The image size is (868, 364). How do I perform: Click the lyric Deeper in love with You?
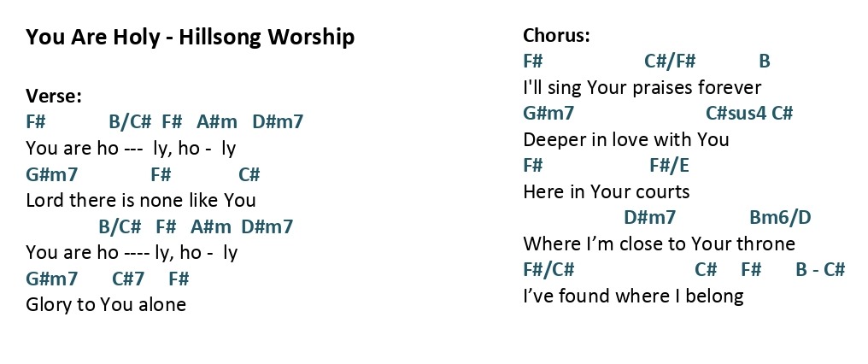[626, 139]
